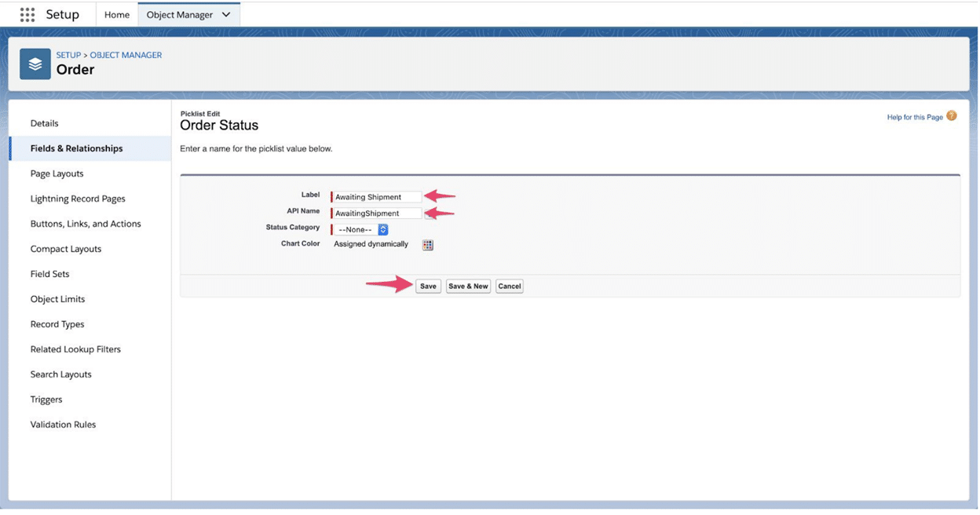View Object Limits section

[58, 299]
